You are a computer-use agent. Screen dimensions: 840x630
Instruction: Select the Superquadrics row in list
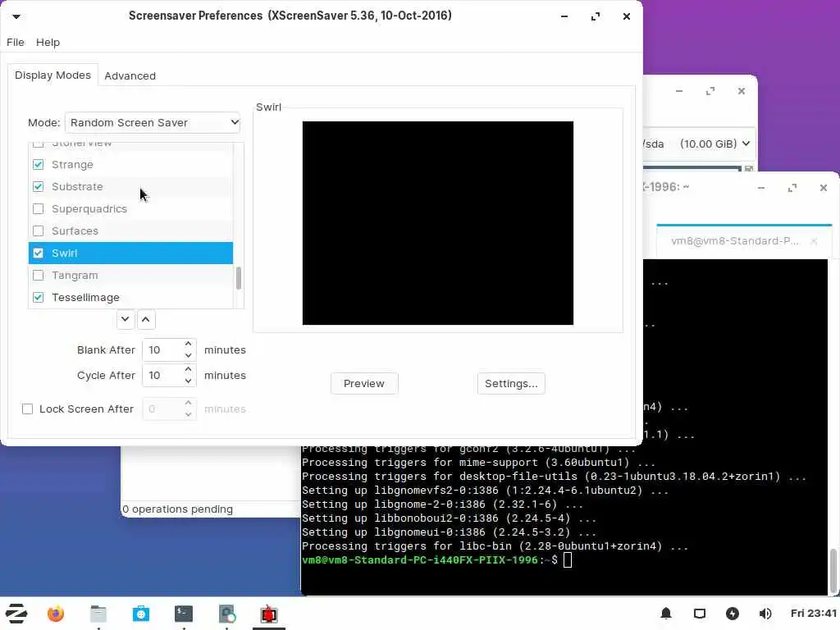pyautogui.click(x=130, y=209)
